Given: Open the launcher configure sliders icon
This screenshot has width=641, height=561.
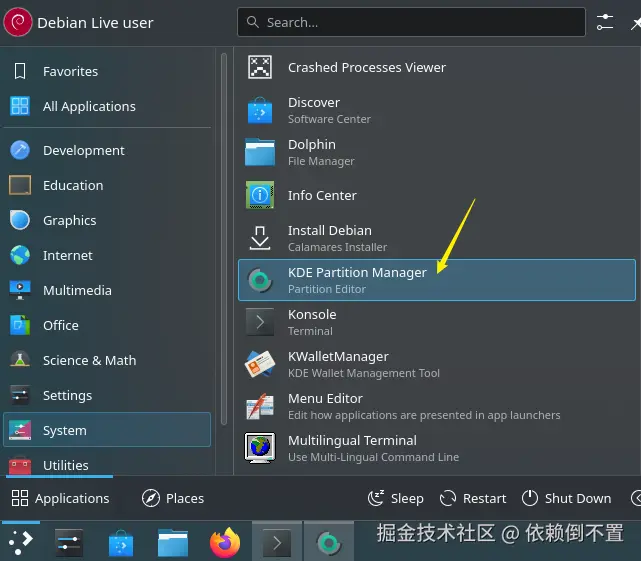Looking at the screenshot, I should [x=605, y=22].
